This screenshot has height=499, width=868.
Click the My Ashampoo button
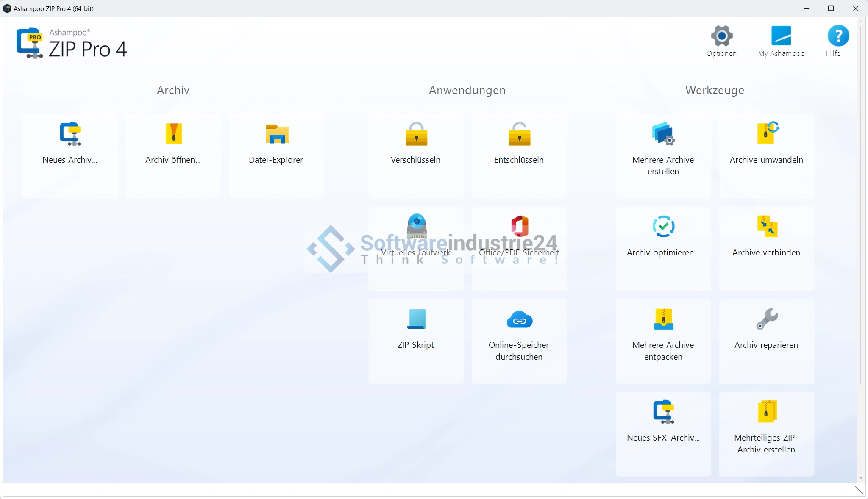pyautogui.click(x=781, y=41)
